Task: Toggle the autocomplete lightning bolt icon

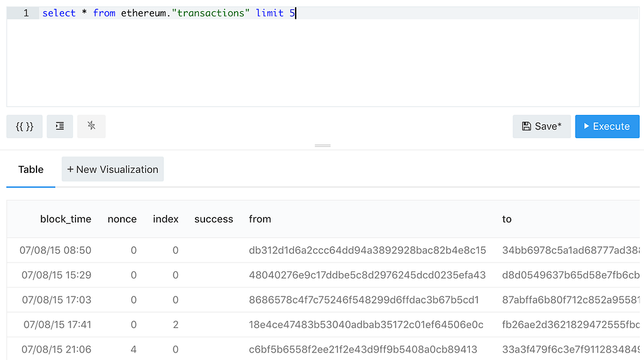Action: coord(91,126)
